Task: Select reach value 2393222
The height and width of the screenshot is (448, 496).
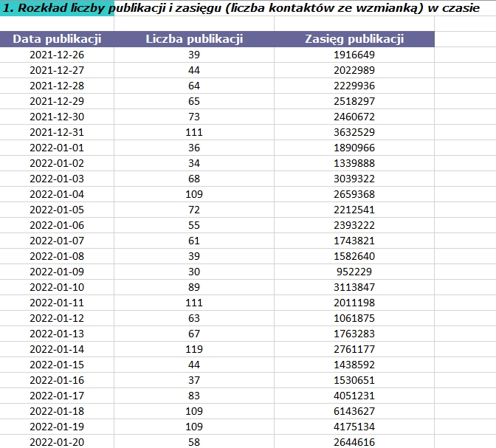Action: [354, 225]
